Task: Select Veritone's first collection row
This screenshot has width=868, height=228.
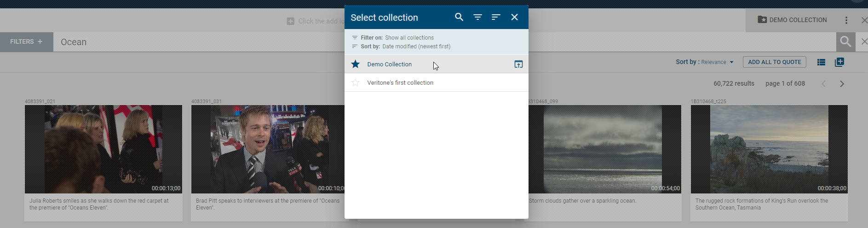Action: (x=436, y=82)
